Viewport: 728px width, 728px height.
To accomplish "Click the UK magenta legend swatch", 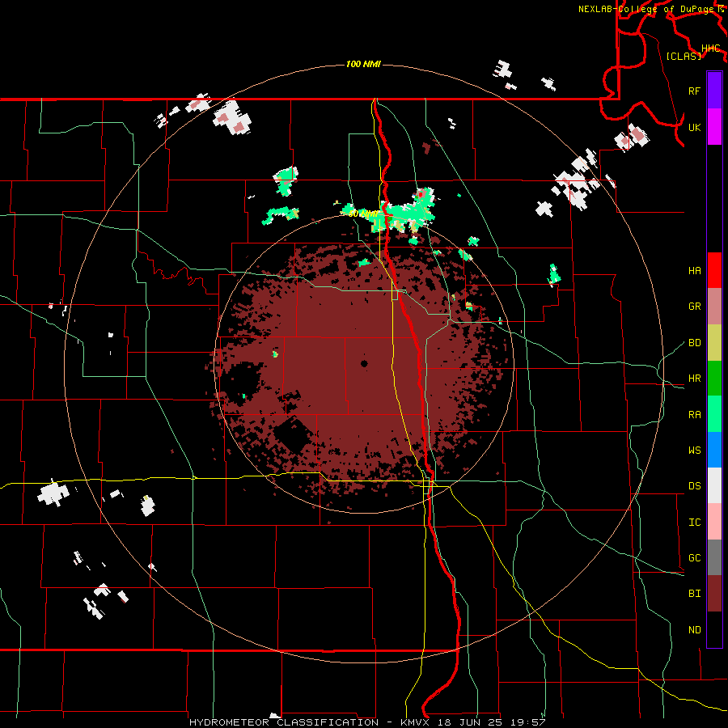I will (714, 127).
